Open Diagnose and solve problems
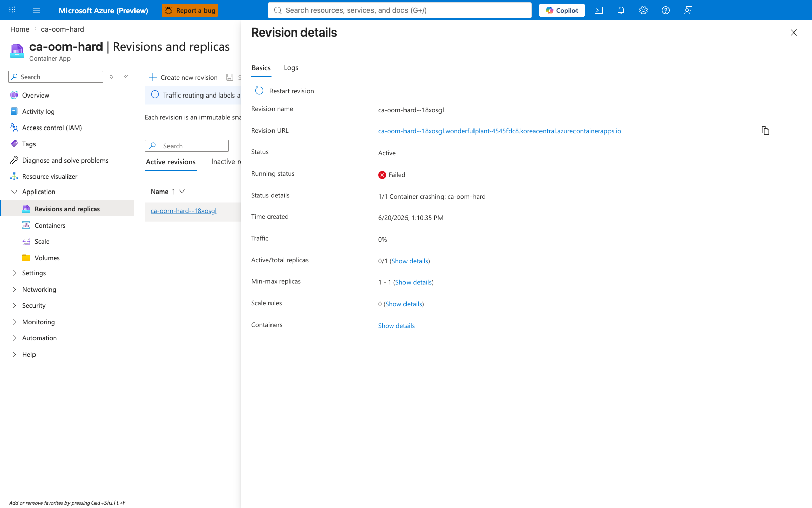Image resolution: width=812 pixels, height=508 pixels. click(65, 160)
